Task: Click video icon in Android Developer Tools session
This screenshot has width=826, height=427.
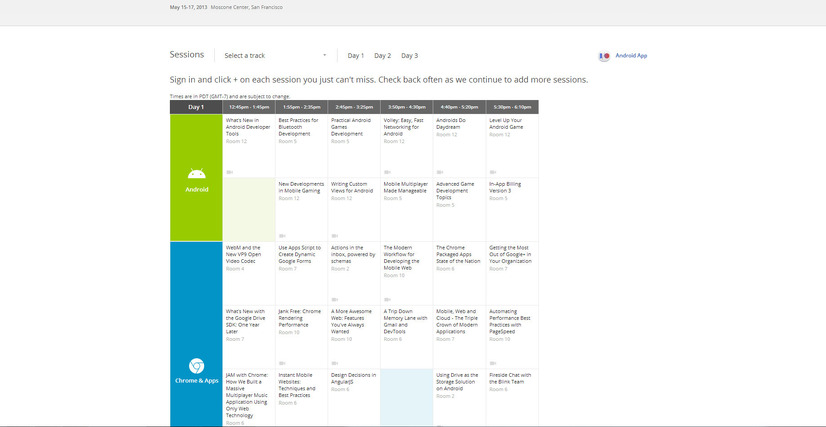Action: (x=230, y=172)
